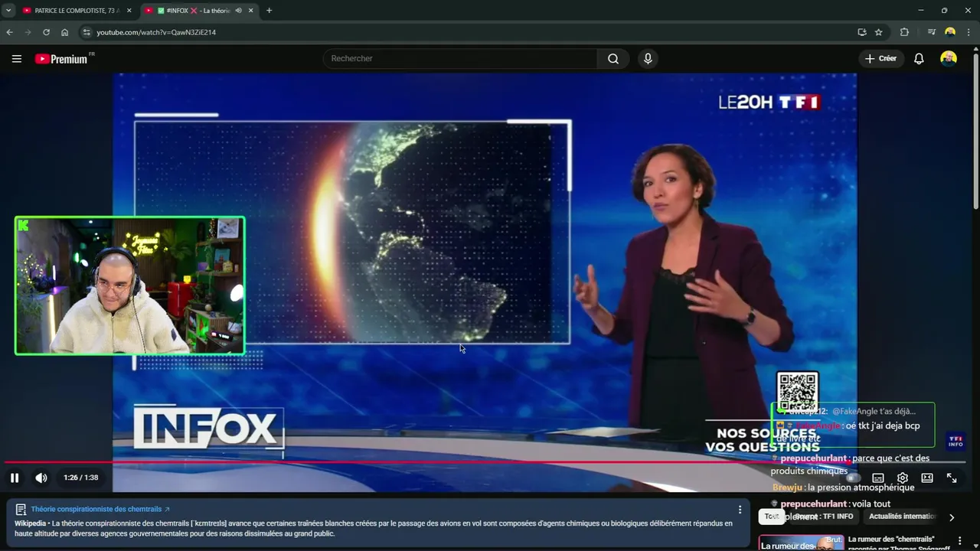
Task: Close the #INFOX tab
Action: click(250, 11)
